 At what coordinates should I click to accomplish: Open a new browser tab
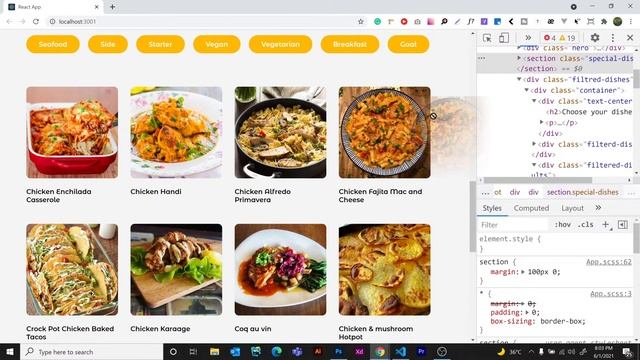click(112, 7)
